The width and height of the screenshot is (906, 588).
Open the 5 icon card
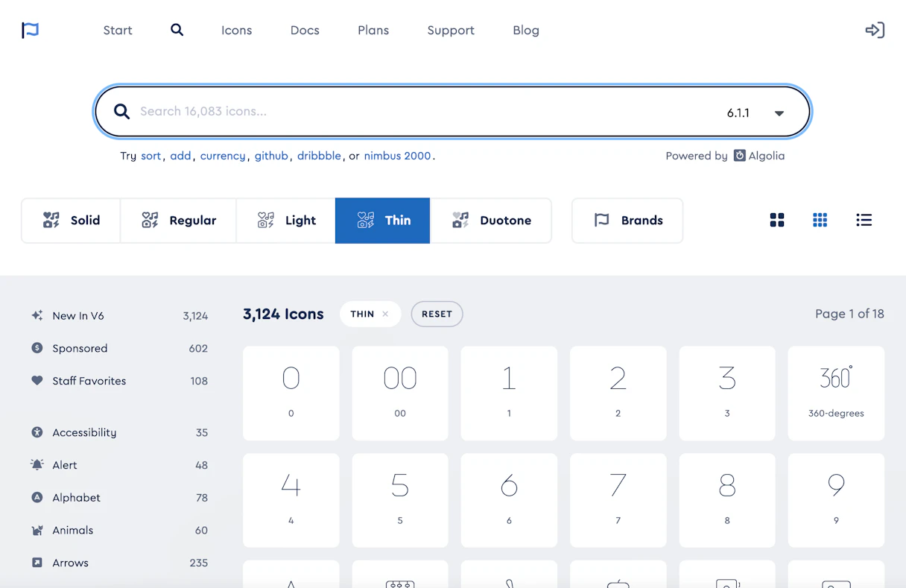click(400, 501)
